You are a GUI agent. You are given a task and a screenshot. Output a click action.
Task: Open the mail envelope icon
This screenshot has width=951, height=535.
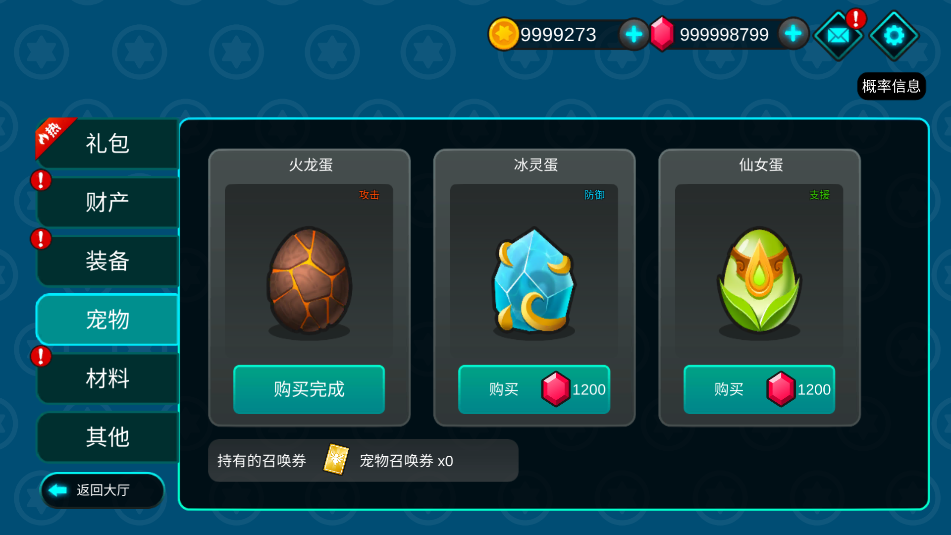838,36
